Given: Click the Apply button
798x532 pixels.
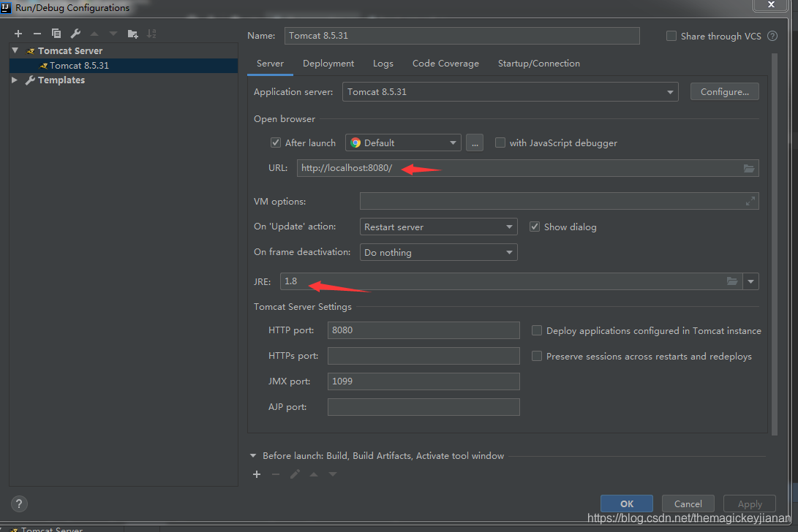Looking at the screenshot, I should pyautogui.click(x=750, y=503).
